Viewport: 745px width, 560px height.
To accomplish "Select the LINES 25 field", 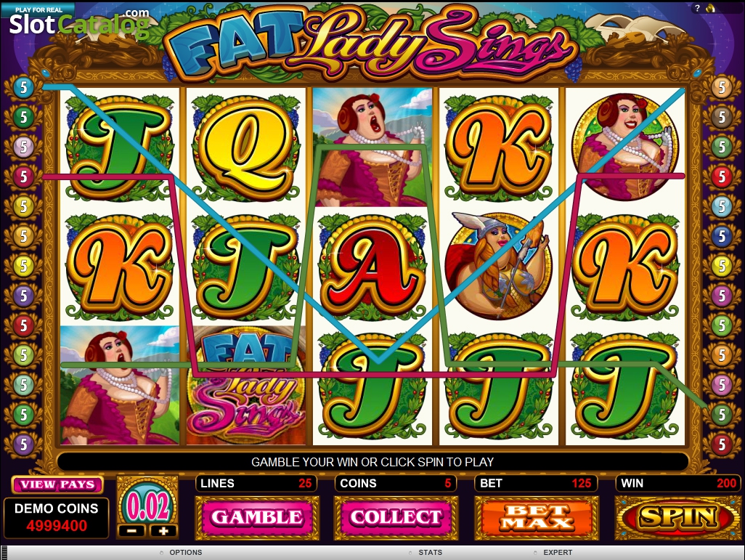I will 256,484.
